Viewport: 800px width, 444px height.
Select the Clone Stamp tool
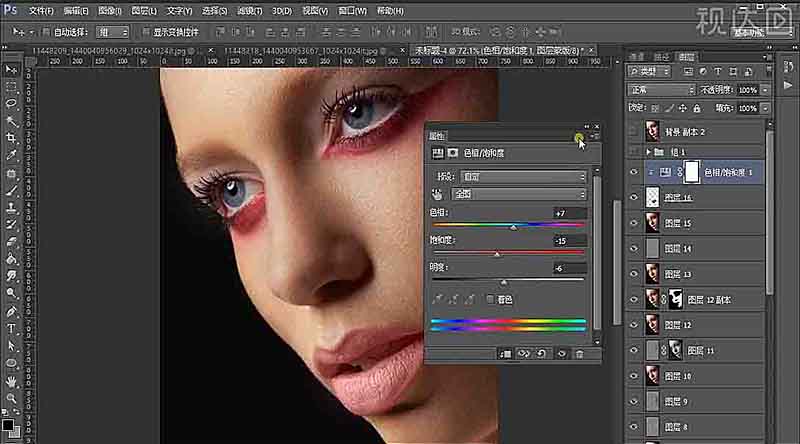point(11,208)
